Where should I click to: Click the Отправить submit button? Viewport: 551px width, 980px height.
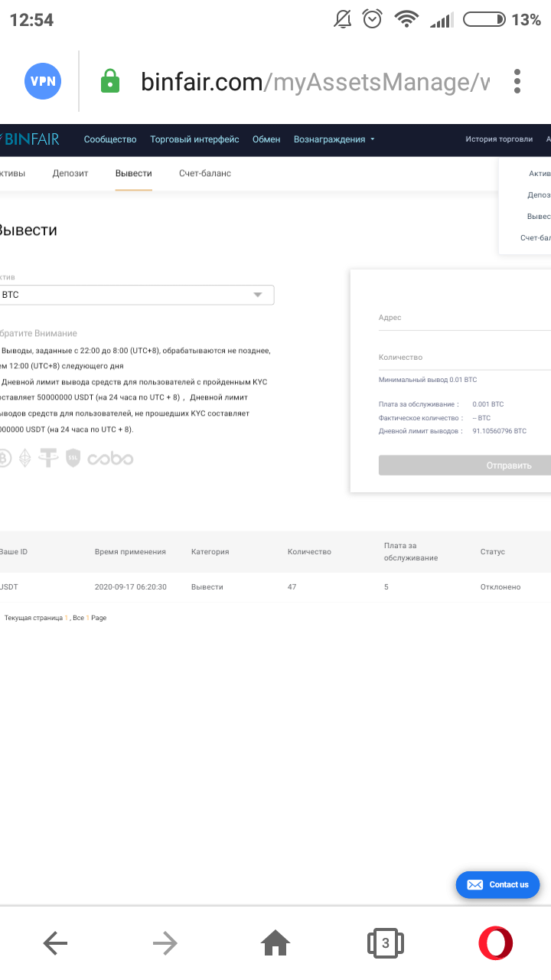465,465
